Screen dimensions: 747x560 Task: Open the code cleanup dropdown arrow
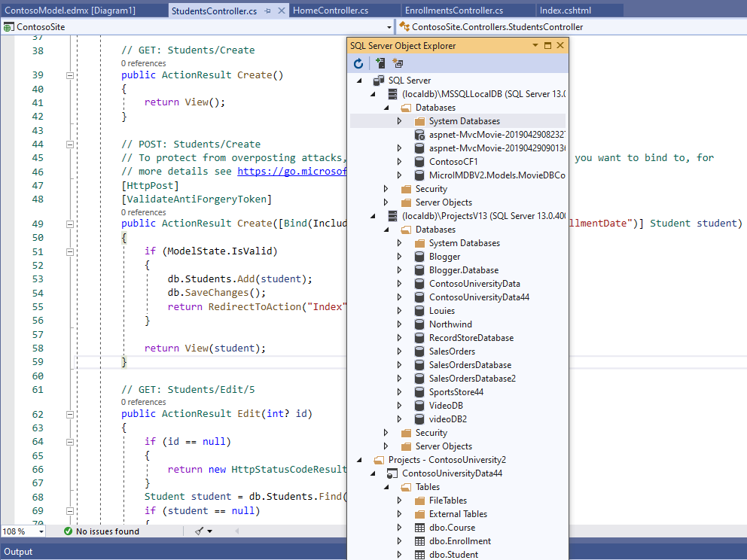point(209,531)
